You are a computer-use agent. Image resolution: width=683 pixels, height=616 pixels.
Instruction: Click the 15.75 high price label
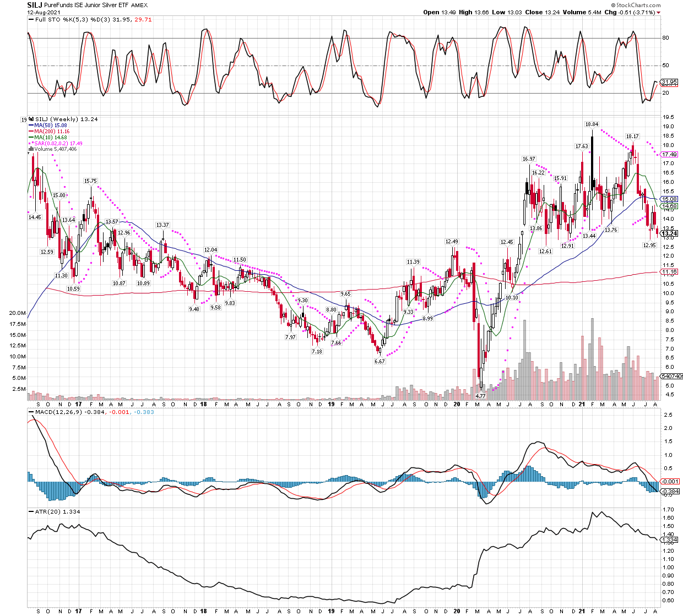[x=90, y=181]
